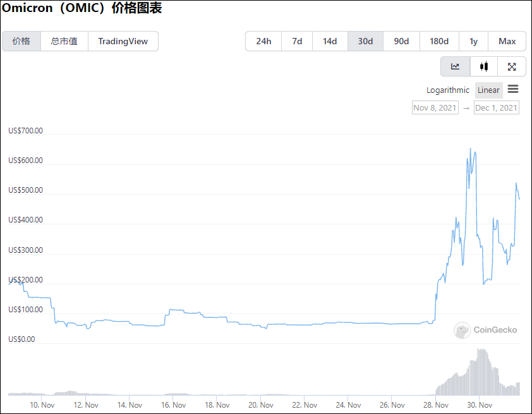Open the fullscreen expand icon
This screenshot has height=414, width=532.
512,66
